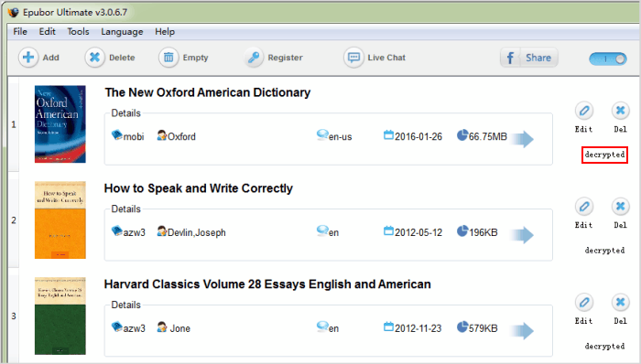Click the author icon next to Devlin,Joseph
This screenshot has width=641, height=364.
[162, 231]
